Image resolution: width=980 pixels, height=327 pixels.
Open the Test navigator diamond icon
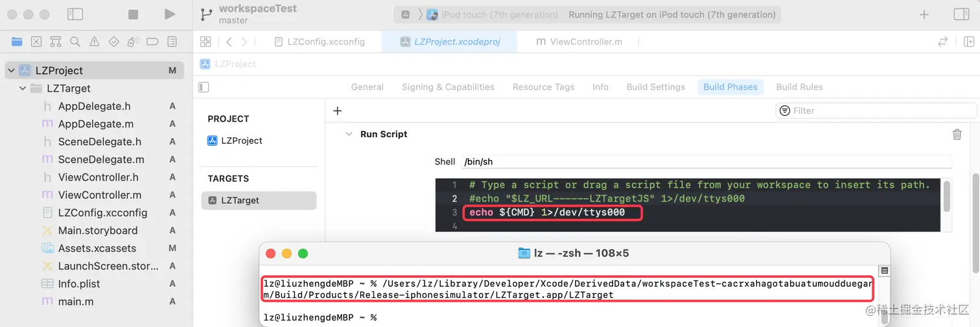tap(114, 41)
